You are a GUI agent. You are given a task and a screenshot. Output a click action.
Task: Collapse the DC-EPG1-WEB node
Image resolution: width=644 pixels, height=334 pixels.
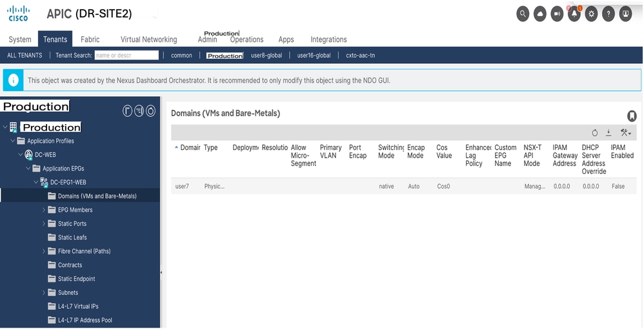click(x=36, y=182)
